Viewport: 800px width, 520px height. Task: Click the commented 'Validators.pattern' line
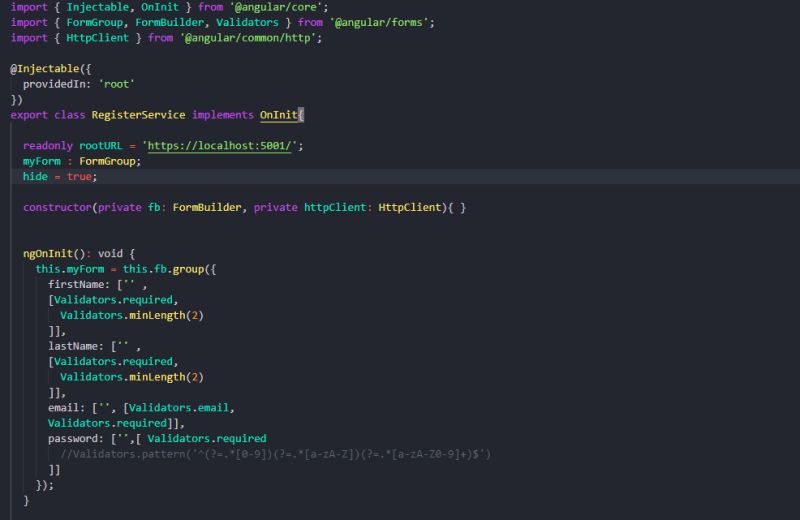(275, 454)
